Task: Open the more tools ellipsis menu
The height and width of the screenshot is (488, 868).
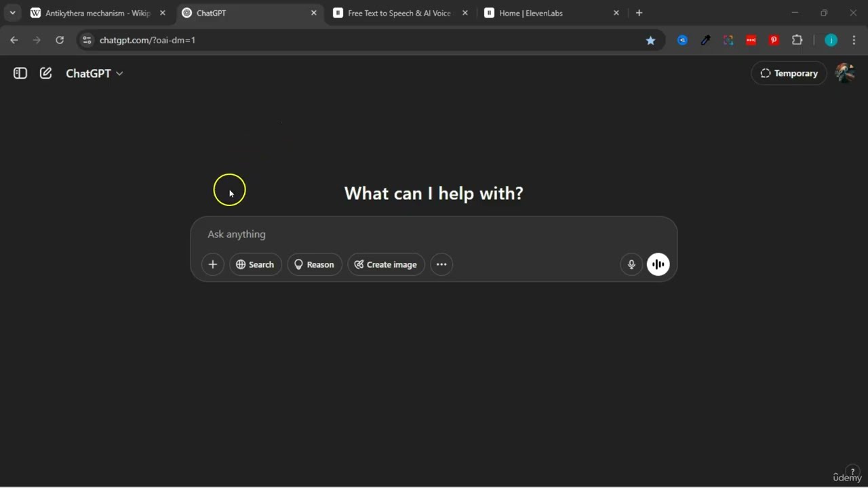Action: pos(441,264)
